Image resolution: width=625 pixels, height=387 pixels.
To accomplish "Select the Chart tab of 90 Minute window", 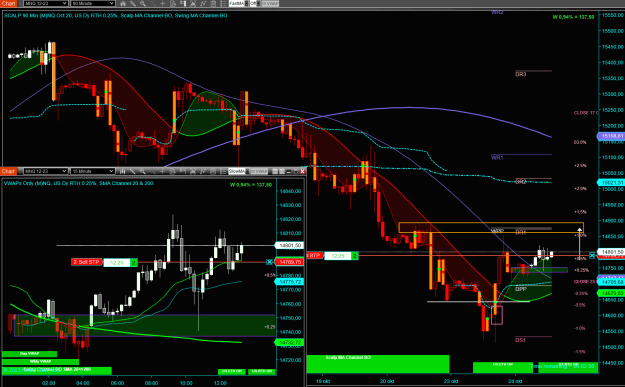I will (8, 4).
